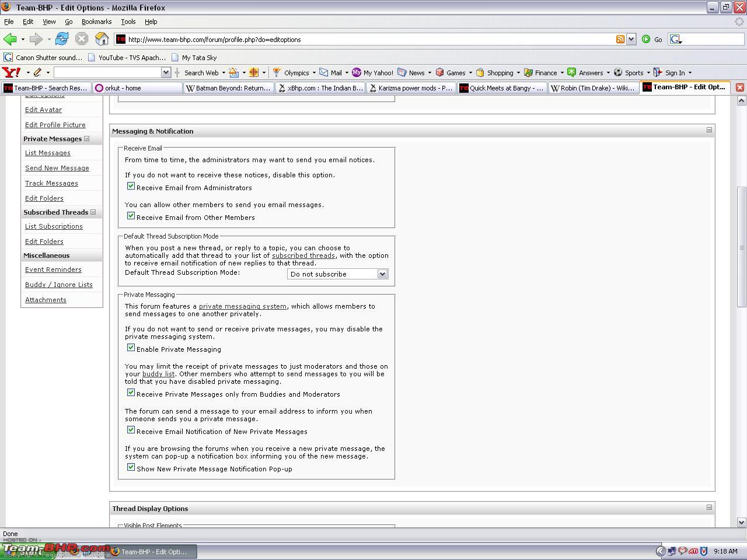Click the orange crosshair icon in the Yahoo toolbar

click(254, 72)
